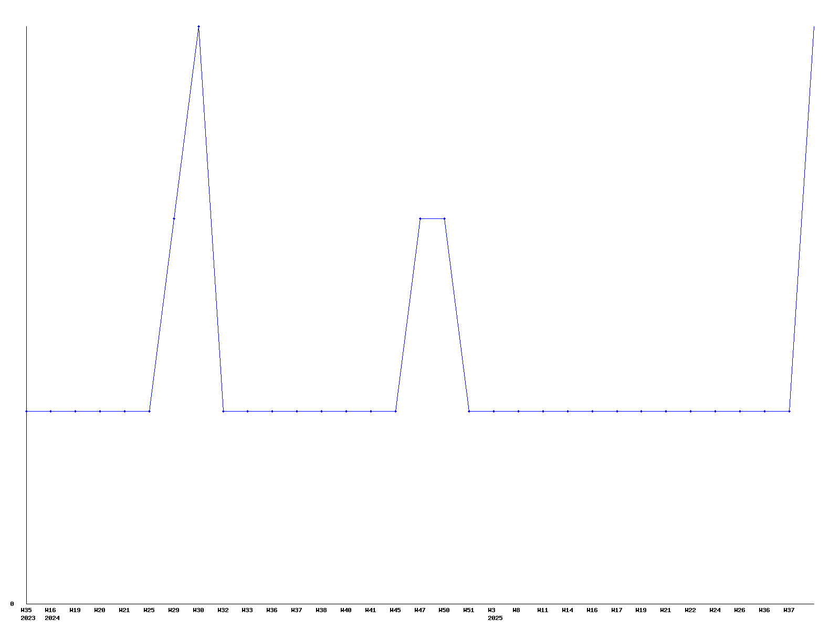Click the data point above W24
The image size is (840, 630).
pos(715,411)
